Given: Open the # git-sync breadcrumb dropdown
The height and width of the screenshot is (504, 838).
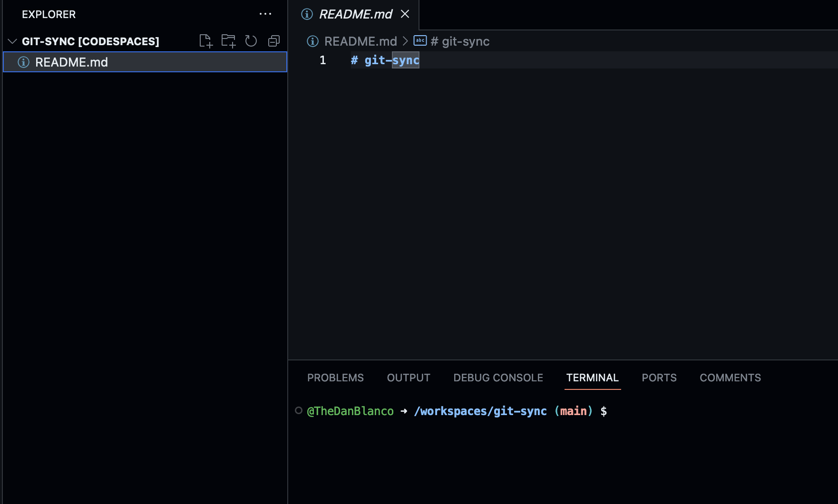Looking at the screenshot, I should [x=460, y=41].
